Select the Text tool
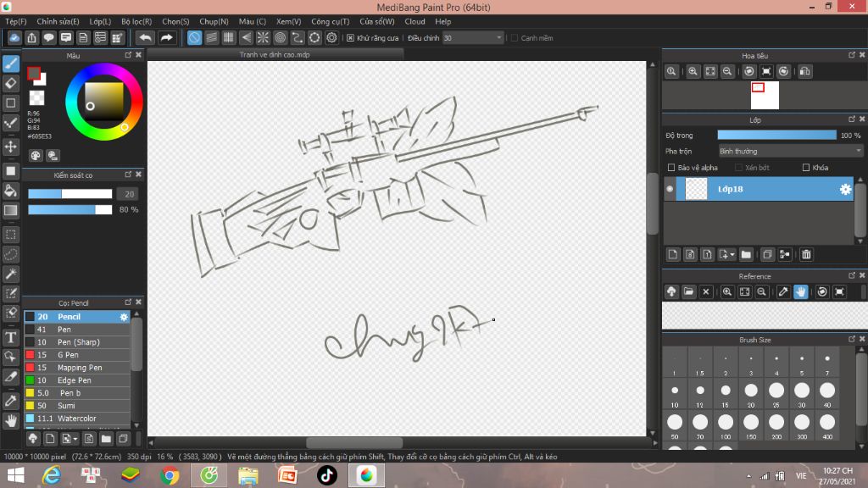 [x=11, y=337]
